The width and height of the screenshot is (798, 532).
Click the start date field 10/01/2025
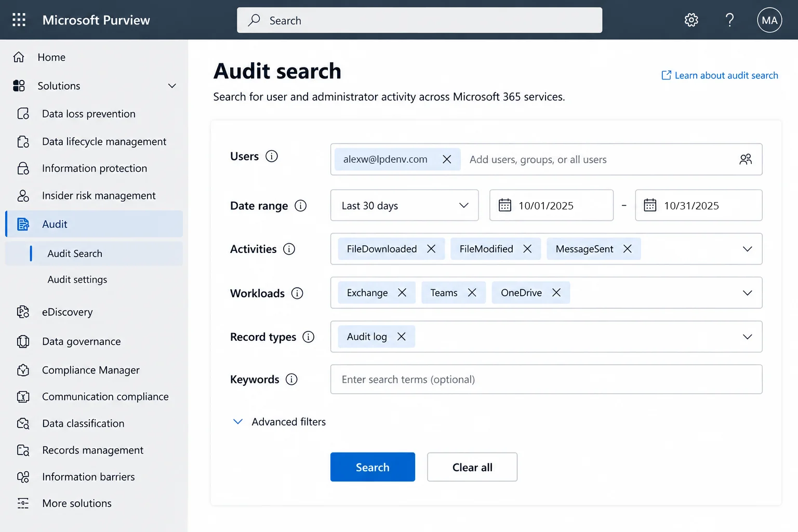pyautogui.click(x=551, y=205)
